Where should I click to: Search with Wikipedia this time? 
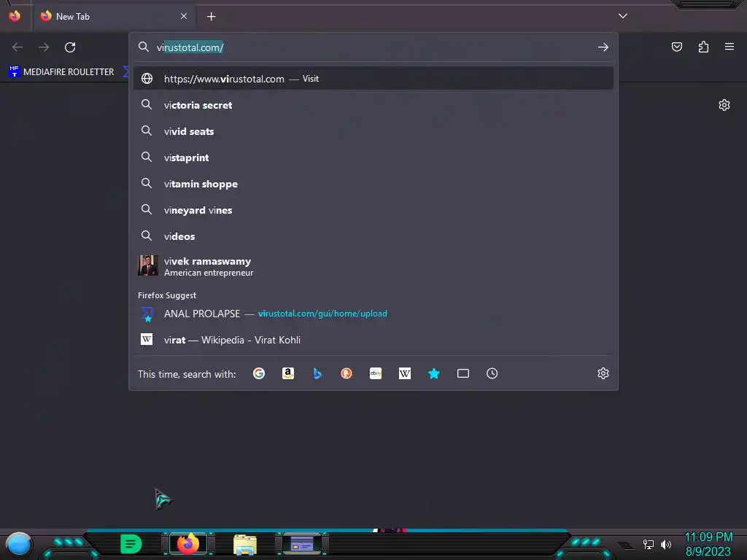(x=404, y=374)
